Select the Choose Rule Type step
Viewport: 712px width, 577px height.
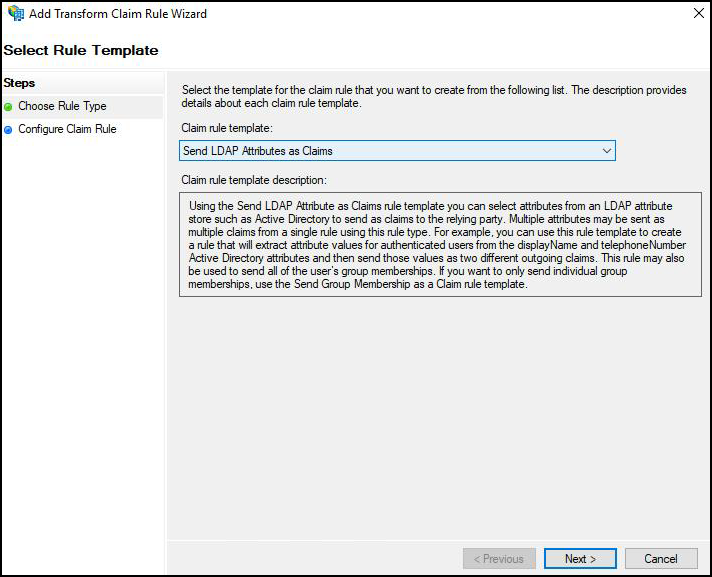coord(62,106)
